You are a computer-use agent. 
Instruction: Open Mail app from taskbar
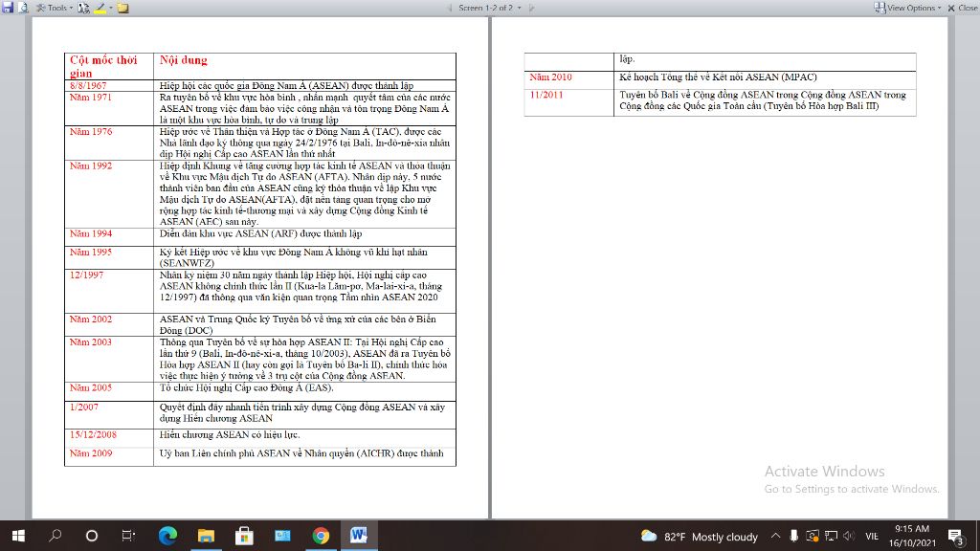coord(282,536)
